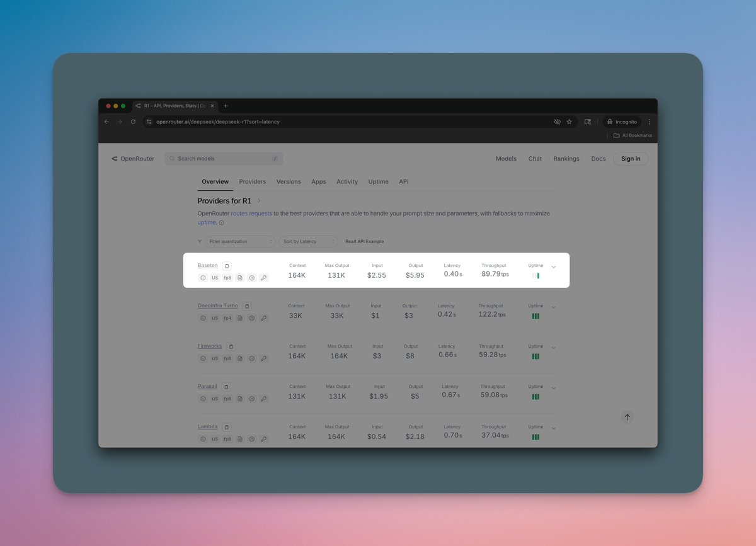Click the Sign in button
This screenshot has width=756, height=546.
631,159
